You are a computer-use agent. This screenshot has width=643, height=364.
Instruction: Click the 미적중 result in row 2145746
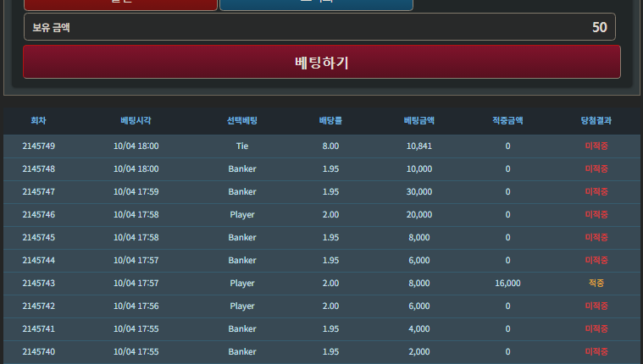(x=596, y=215)
